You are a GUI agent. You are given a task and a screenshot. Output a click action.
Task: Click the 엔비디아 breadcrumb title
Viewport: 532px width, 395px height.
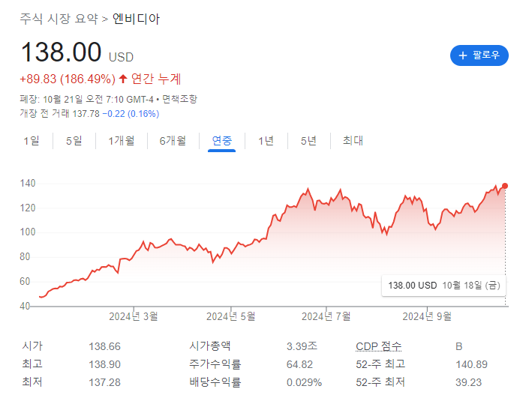136,19
